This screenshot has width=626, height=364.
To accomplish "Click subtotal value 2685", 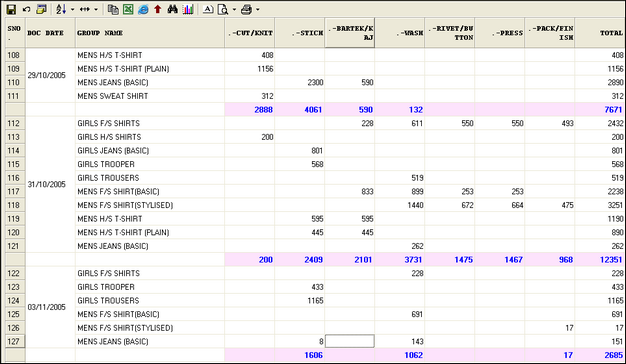I will pyautogui.click(x=613, y=355).
